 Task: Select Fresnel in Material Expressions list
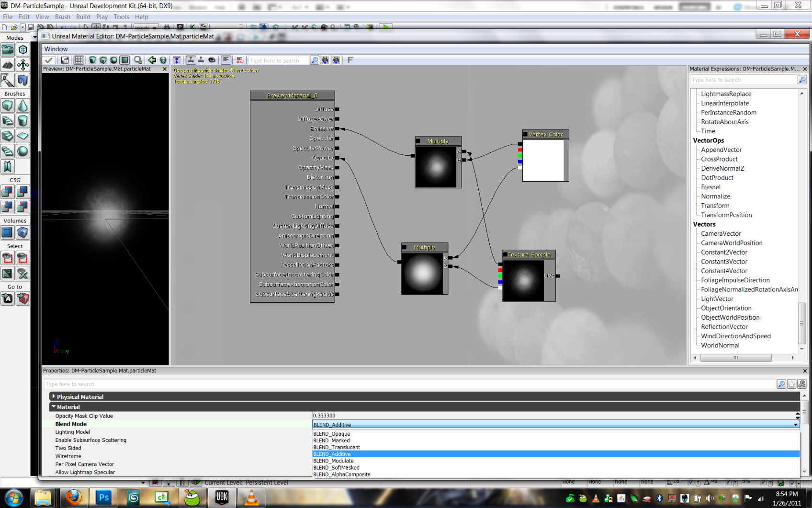tap(710, 187)
